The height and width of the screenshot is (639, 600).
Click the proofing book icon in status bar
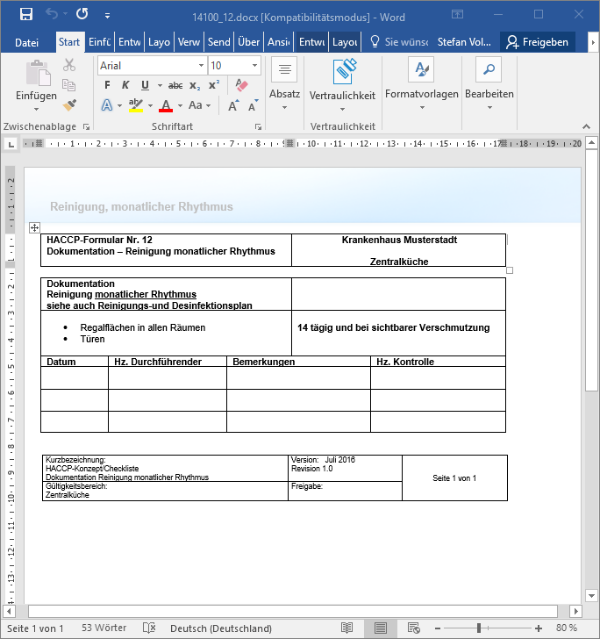coord(149,628)
